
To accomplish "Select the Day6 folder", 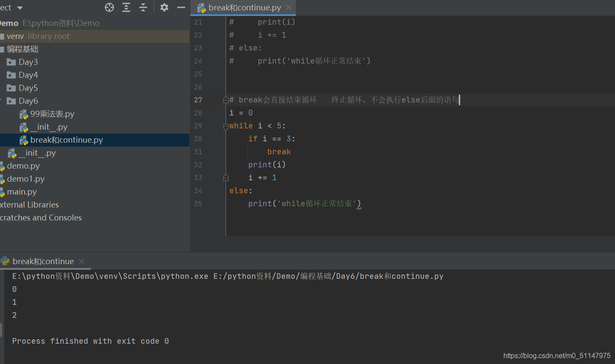I will pos(28,101).
